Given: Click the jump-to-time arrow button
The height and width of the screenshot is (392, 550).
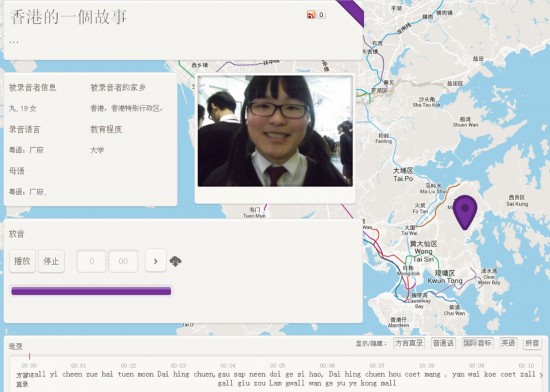Looking at the screenshot, I should pos(156,261).
